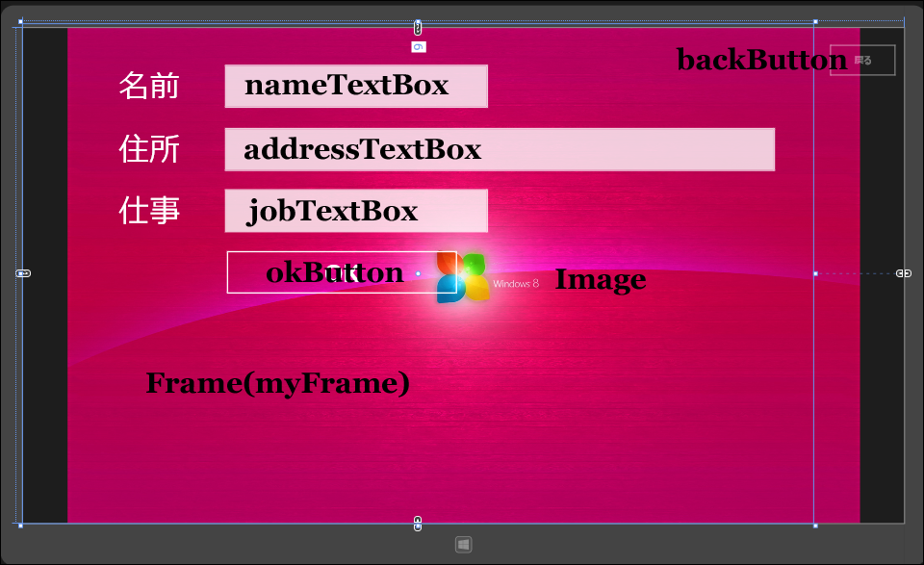This screenshot has height=565, width=924.
Task: Toggle the right margin anchor icon
Action: (x=904, y=273)
